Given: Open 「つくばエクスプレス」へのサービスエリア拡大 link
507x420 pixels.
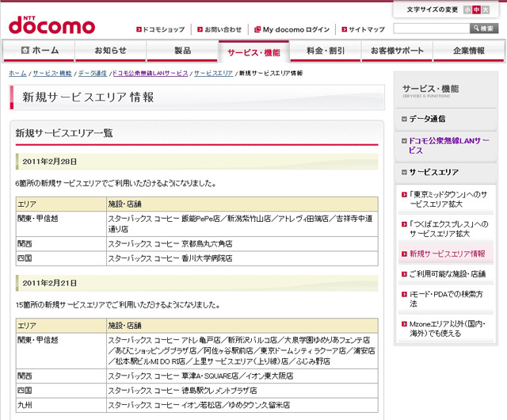Looking at the screenshot, I should click(449, 229).
